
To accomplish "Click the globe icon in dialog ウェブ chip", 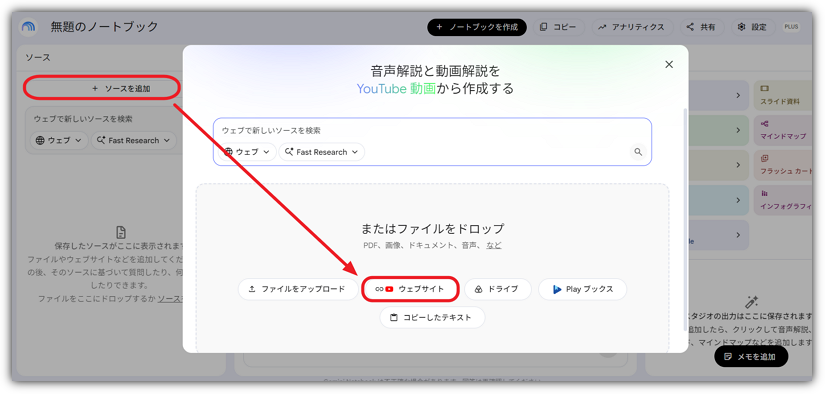I will (228, 152).
